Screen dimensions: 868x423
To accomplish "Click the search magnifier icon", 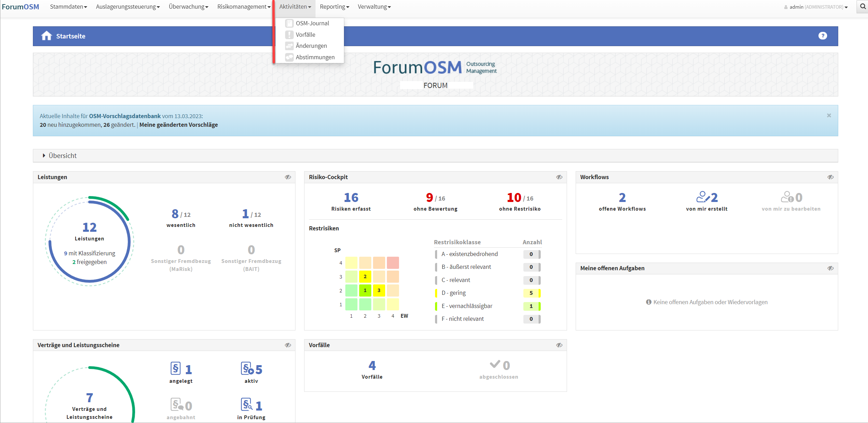I will click(862, 7).
